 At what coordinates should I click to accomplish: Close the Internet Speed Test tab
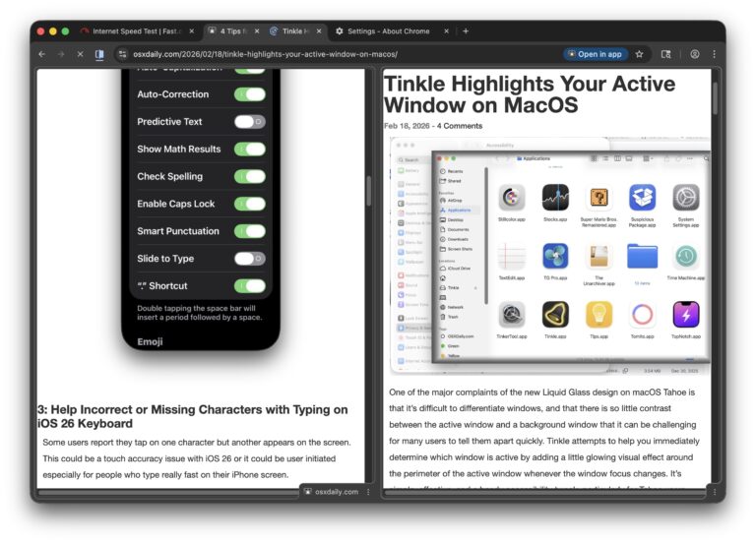[x=191, y=31]
